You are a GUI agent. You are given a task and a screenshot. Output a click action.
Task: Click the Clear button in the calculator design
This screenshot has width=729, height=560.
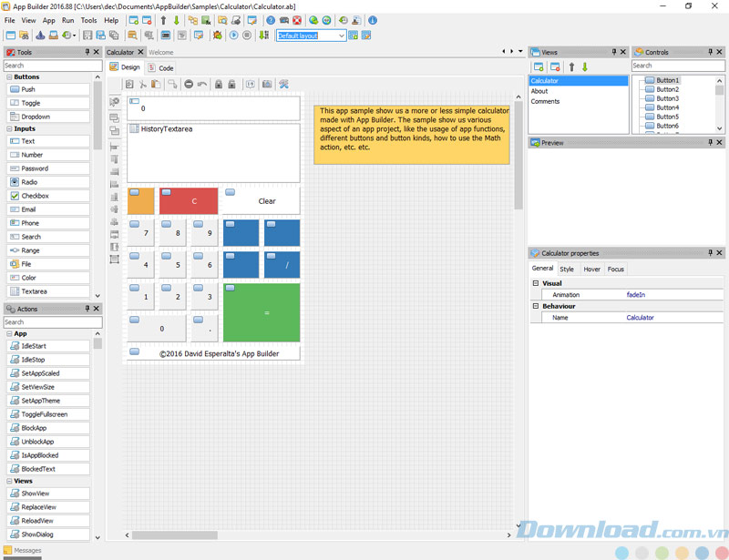click(x=267, y=200)
